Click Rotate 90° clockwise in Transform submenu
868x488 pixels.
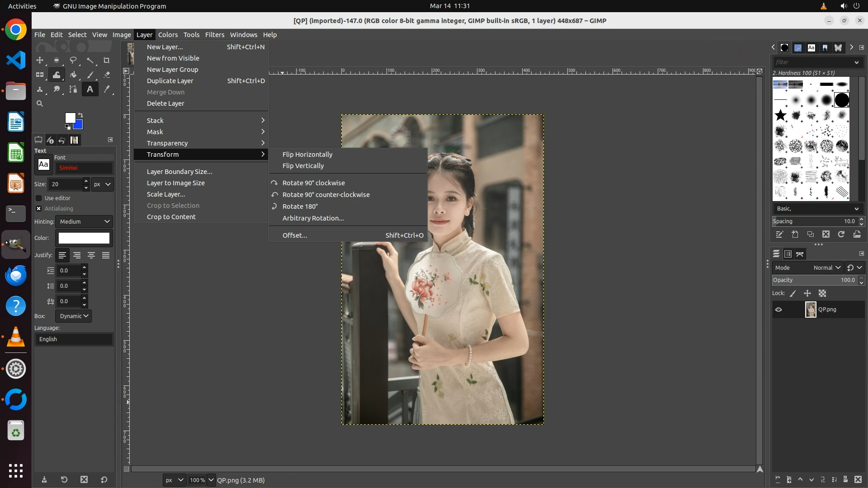click(x=313, y=183)
